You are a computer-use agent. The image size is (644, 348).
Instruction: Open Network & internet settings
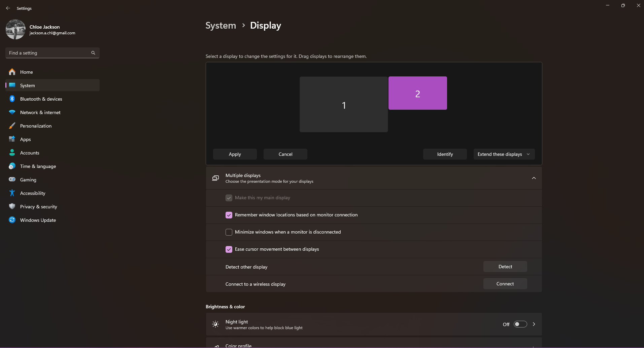(x=53, y=112)
